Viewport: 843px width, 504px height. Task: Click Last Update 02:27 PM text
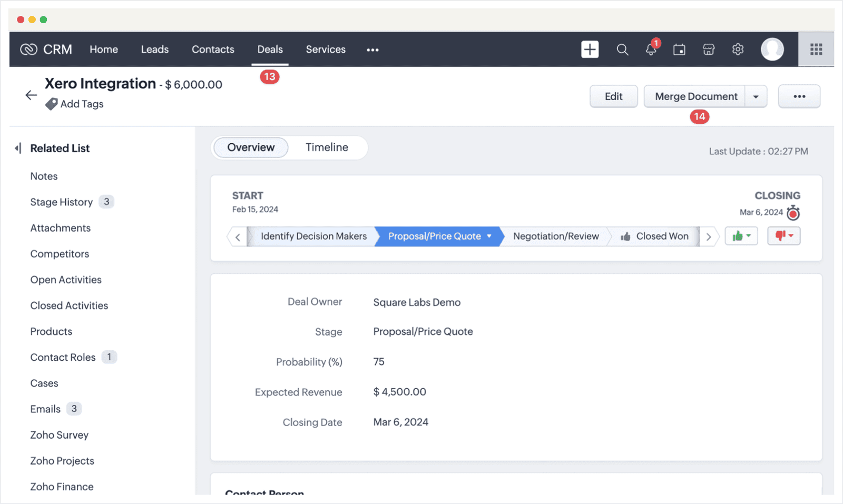(758, 152)
